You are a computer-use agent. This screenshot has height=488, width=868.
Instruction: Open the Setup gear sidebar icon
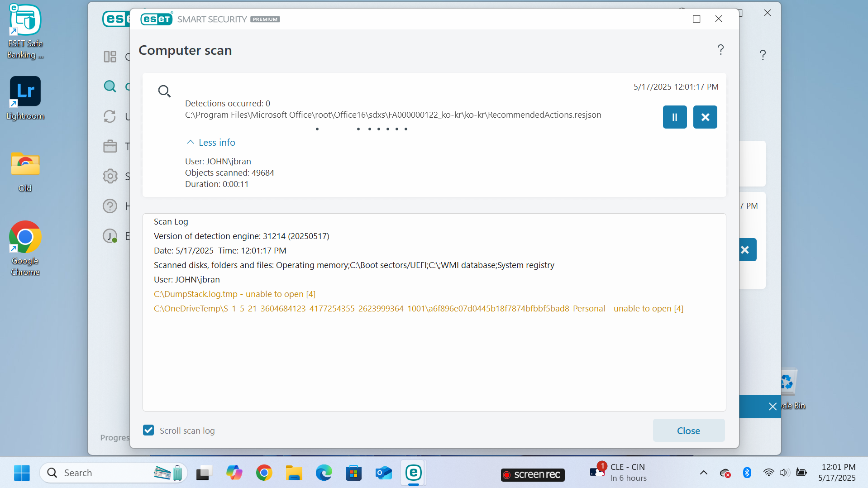110,176
